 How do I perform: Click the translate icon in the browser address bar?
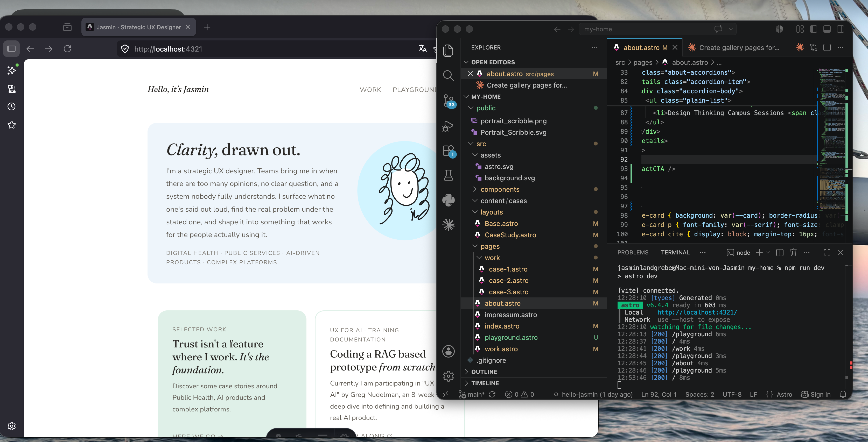pyautogui.click(x=423, y=49)
